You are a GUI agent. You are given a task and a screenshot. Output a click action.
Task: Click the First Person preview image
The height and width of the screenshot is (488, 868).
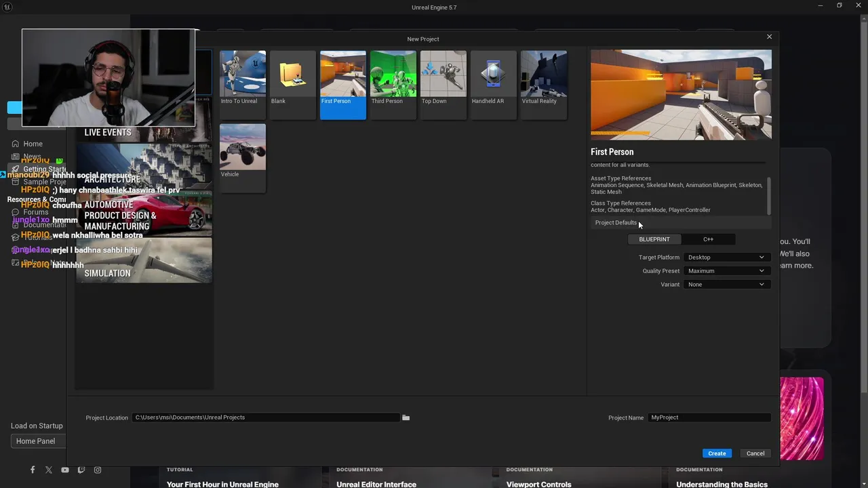coord(681,95)
